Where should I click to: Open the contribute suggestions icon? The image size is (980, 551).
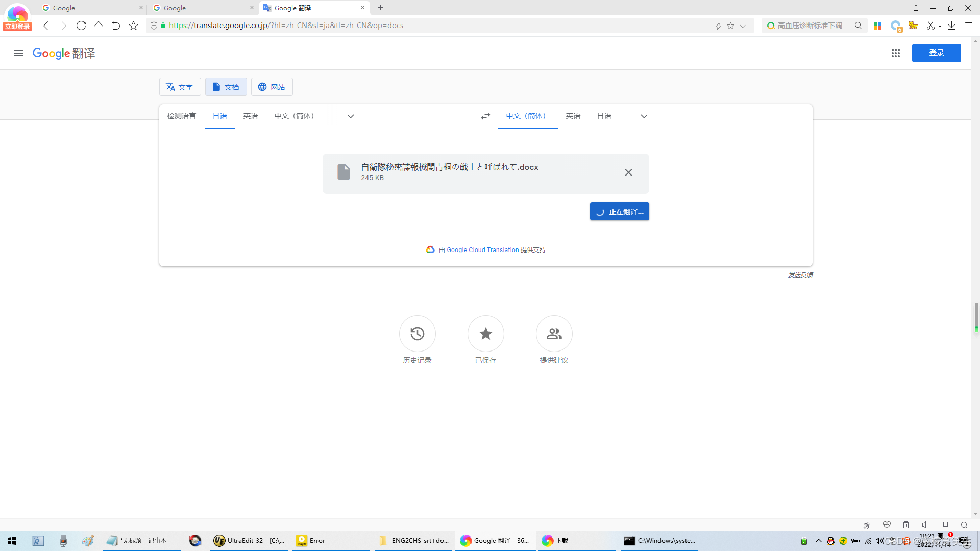click(554, 334)
